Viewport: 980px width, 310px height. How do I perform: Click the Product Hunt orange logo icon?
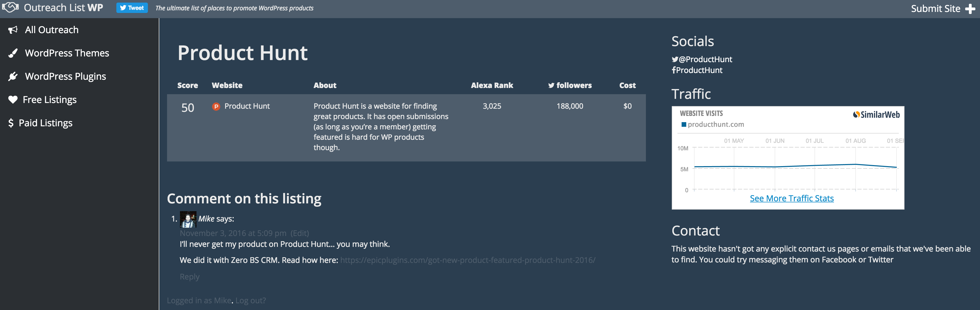[x=216, y=107]
